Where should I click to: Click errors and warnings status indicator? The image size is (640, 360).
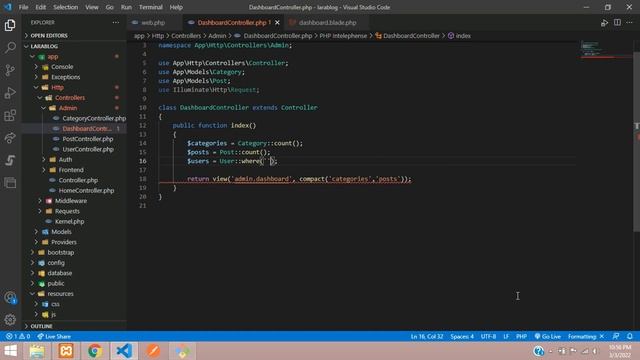coord(18,336)
